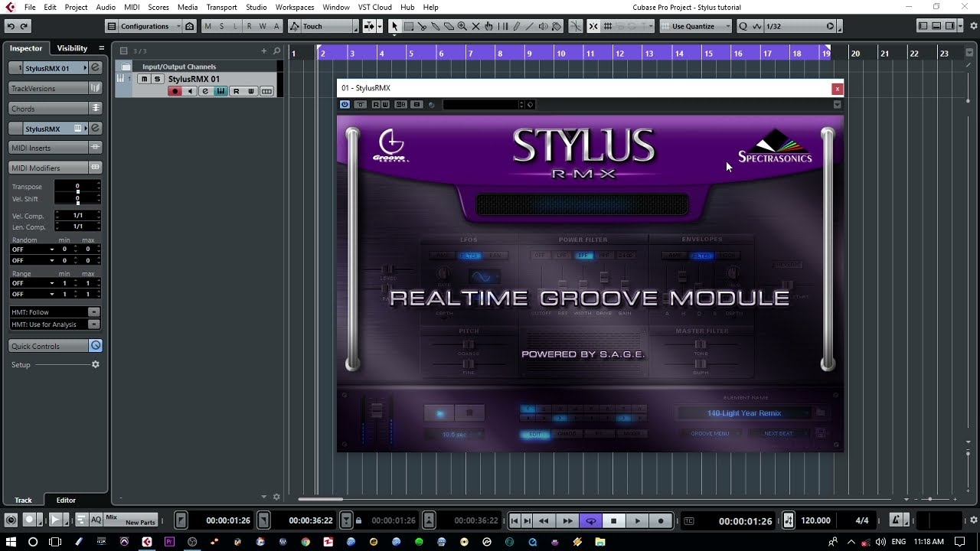The image size is (980, 551).
Task: Toggle Record Enable on StylusRMX 01 track
Action: point(175,91)
